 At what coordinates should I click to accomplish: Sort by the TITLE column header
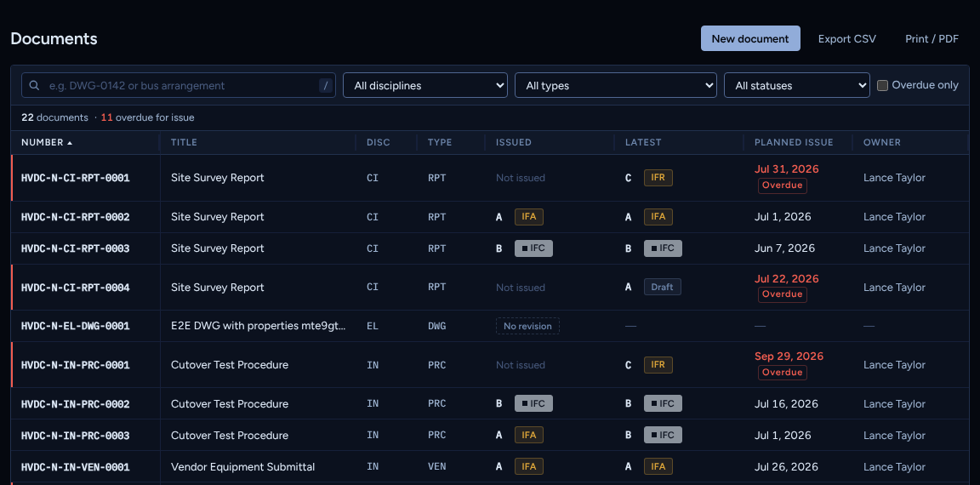pyautogui.click(x=184, y=142)
